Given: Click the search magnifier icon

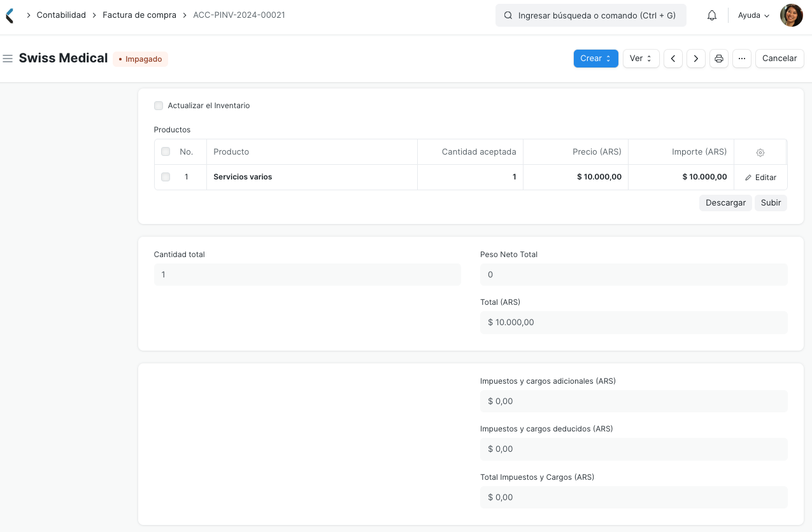Looking at the screenshot, I should [x=508, y=15].
